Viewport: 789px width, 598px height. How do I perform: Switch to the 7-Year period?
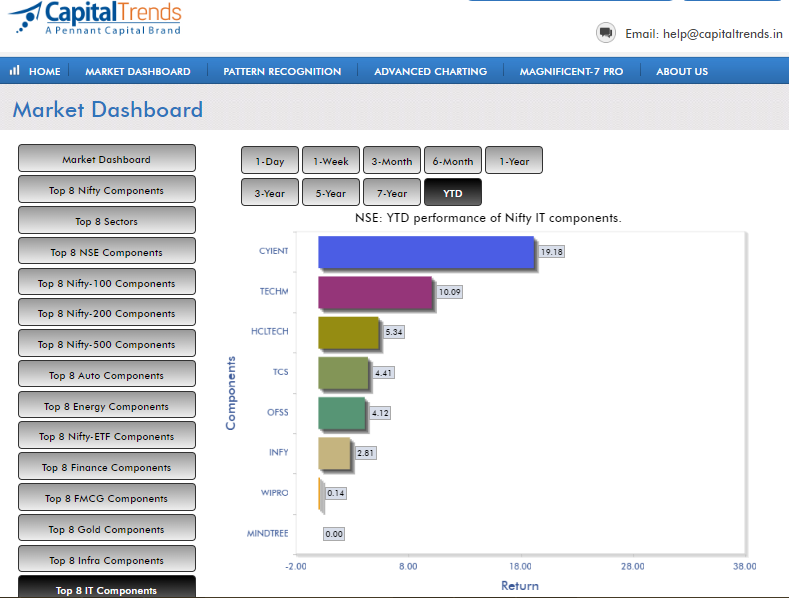391,192
